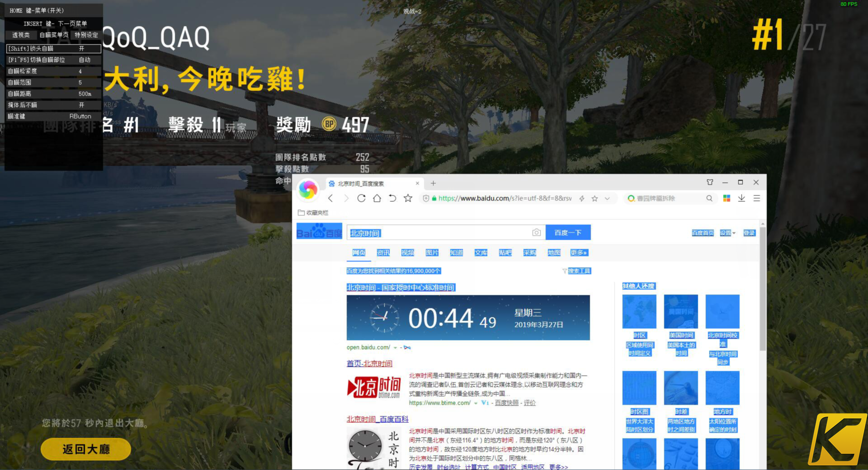The width and height of the screenshot is (868, 470).
Task: Click the 360 browser logo avatar
Action: [x=308, y=190]
